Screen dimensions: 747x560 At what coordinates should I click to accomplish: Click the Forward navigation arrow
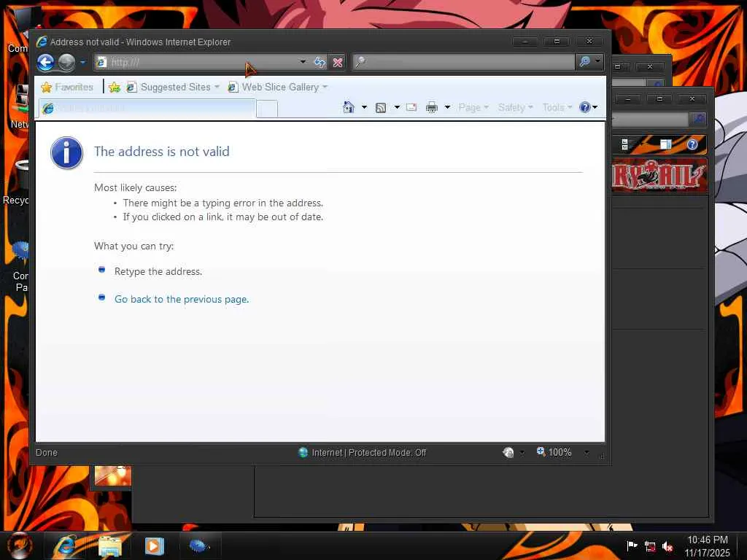tap(66, 63)
